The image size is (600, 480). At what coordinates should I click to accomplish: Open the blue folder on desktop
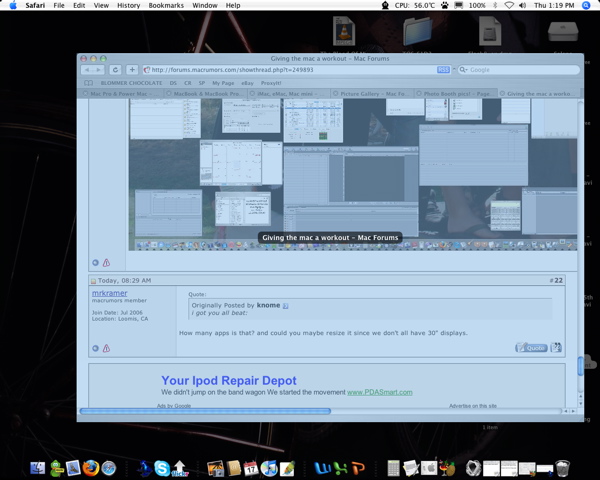click(417, 31)
